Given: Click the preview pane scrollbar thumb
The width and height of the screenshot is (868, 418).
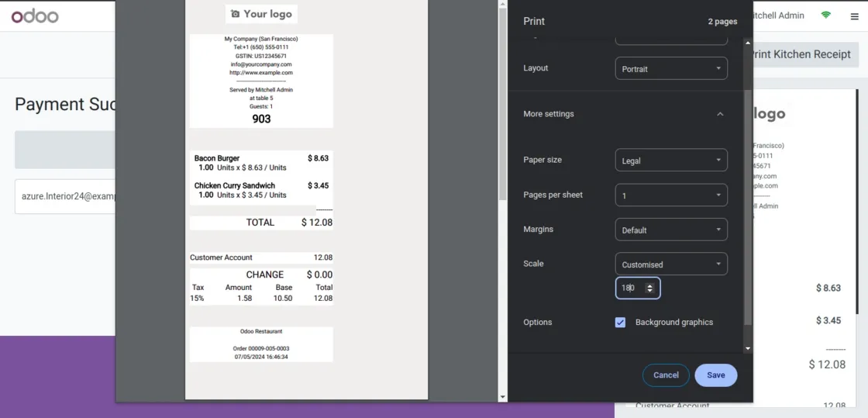Looking at the screenshot, I should 503,104.
